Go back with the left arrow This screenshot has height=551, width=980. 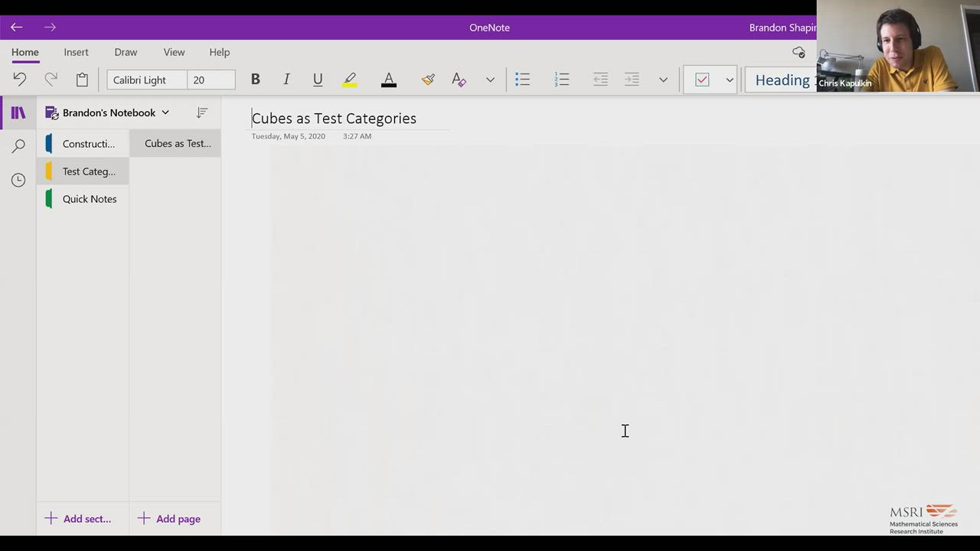click(17, 28)
